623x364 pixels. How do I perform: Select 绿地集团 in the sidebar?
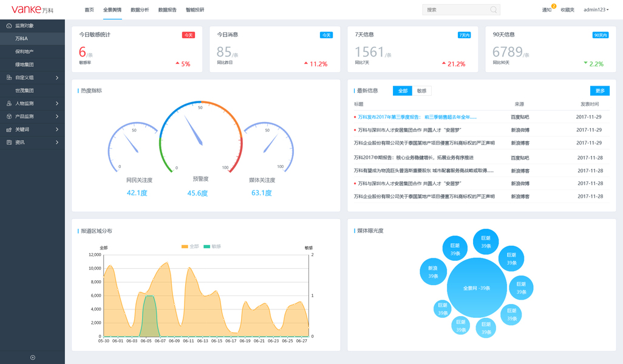tap(32, 64)
